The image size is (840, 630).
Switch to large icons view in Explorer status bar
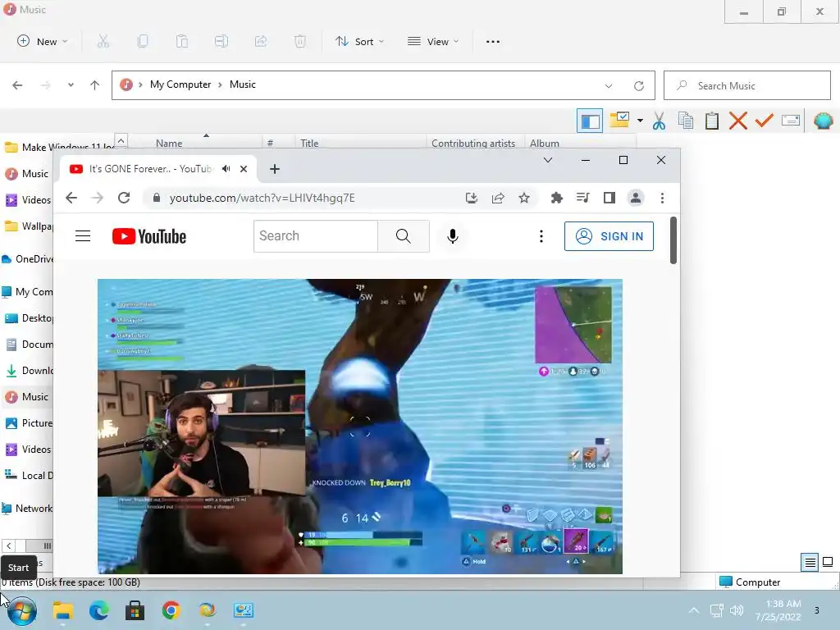(x=828, y=562)
